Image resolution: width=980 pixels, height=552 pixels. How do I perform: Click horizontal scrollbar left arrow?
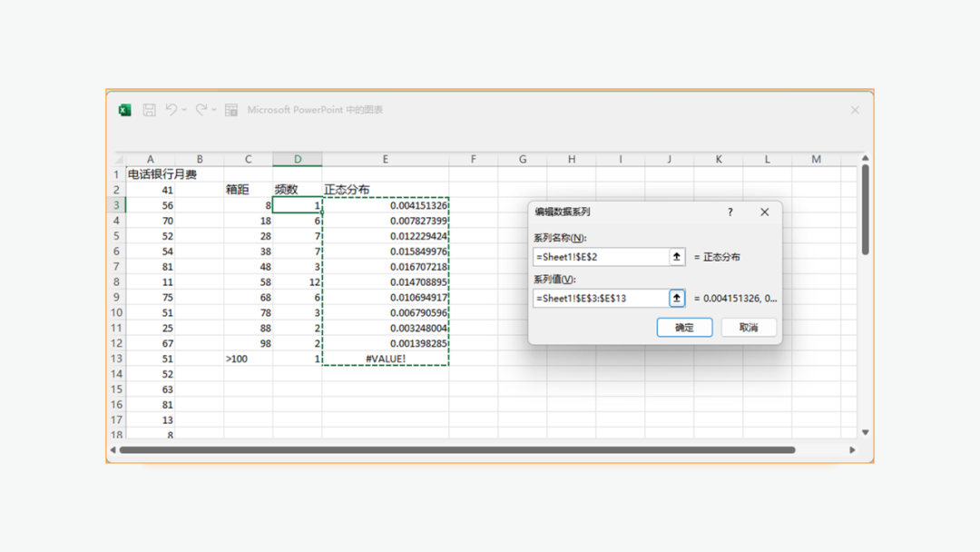[x=113, y=450]
